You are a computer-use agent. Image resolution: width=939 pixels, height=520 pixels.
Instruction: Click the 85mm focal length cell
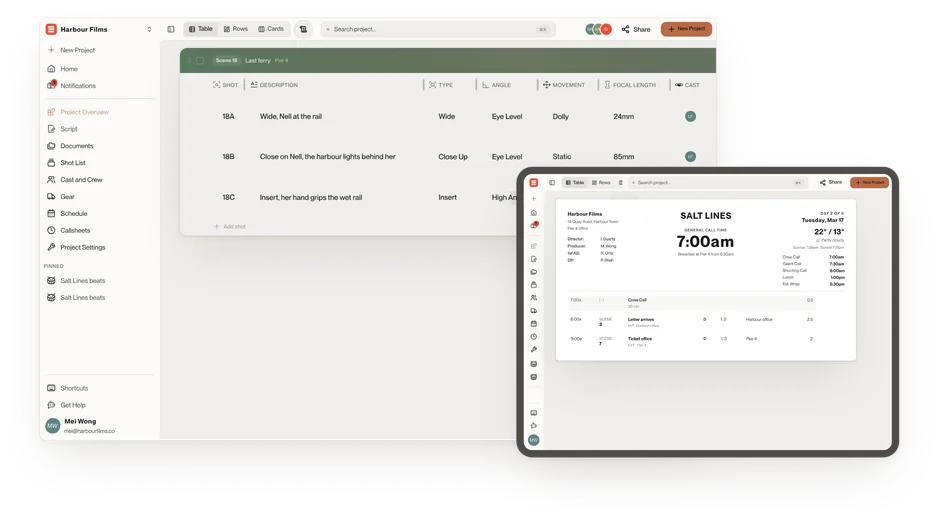click(x=623, y=157)
